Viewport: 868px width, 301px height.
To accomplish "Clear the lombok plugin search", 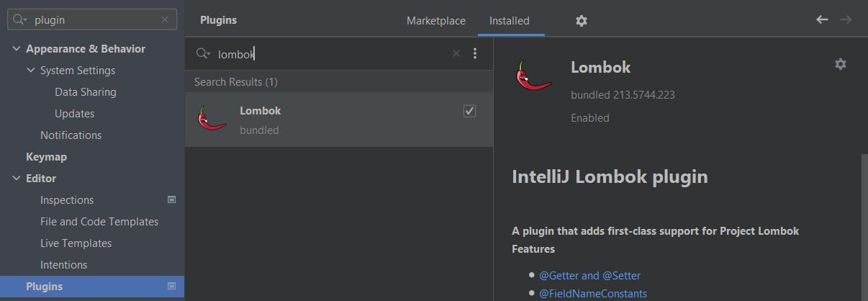I will coord(456,53).
